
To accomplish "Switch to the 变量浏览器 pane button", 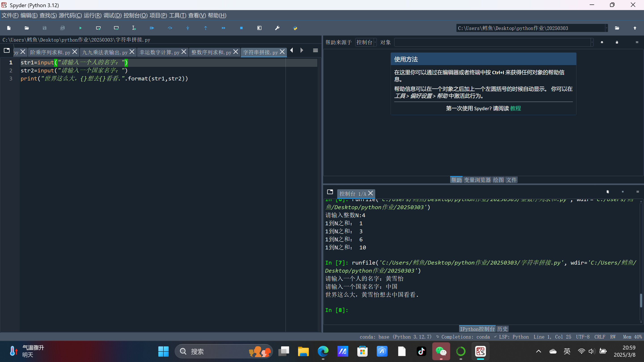I will point(477,180).
